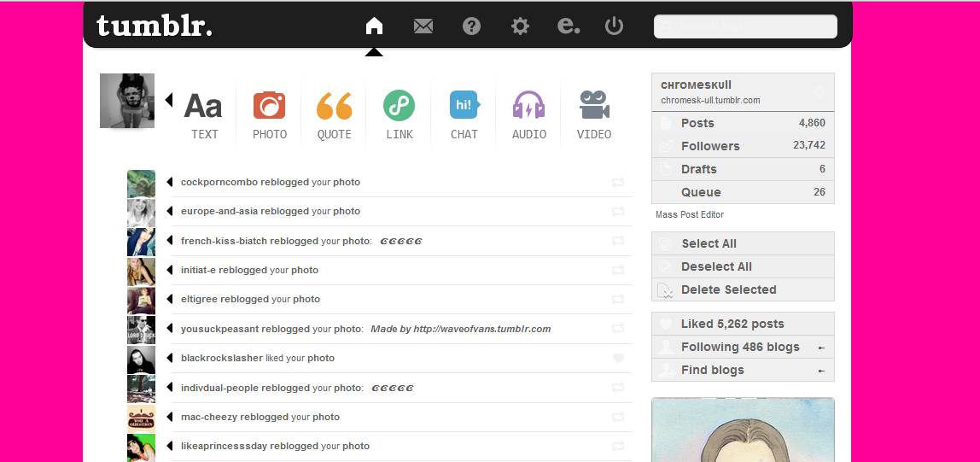Click arrow beside Following 486 blogs
Viewport: 980px width, 462px height.
[822, 348]
